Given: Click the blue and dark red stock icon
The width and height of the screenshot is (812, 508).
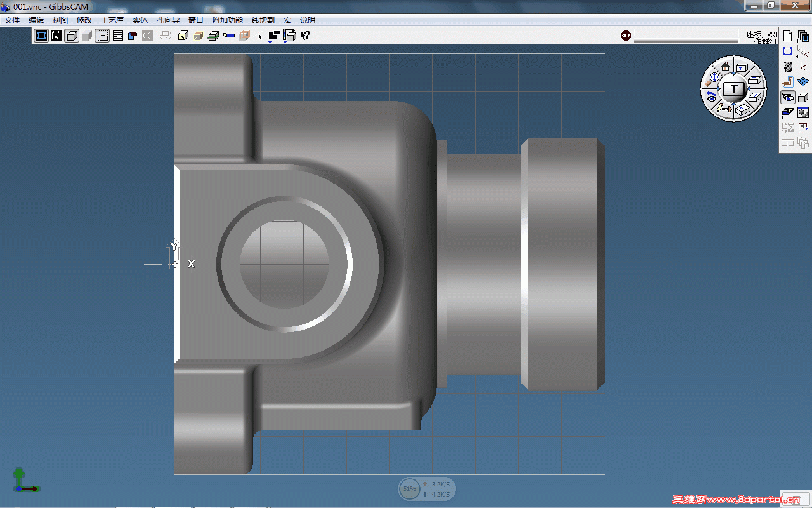Looking at the screenshot, I should coord(133,36).
